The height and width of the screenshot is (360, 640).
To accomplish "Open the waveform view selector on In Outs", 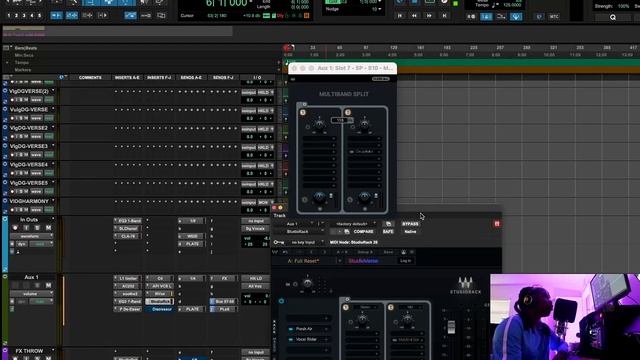I will point(31,236).
